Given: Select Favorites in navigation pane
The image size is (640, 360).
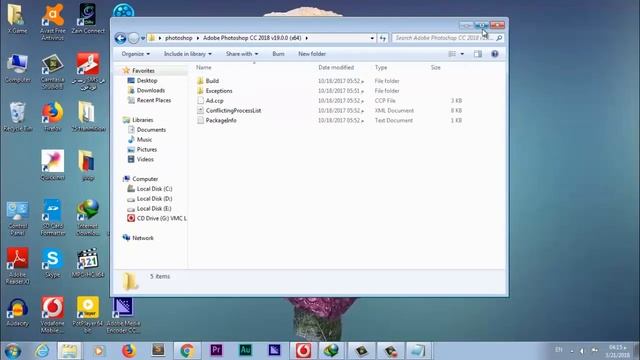Looking at the screenshot, I should pos(143,71).
